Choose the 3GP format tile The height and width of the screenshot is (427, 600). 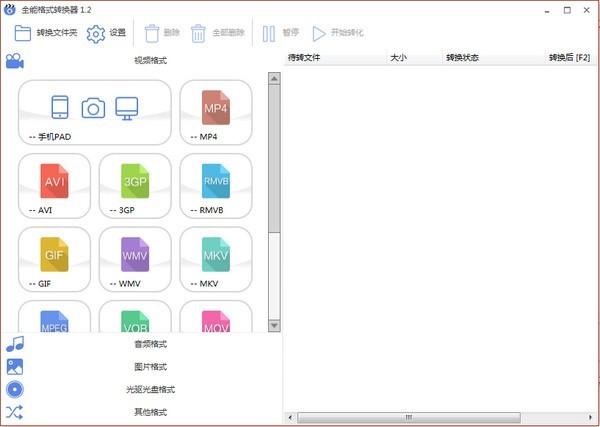tap(135, 186)
